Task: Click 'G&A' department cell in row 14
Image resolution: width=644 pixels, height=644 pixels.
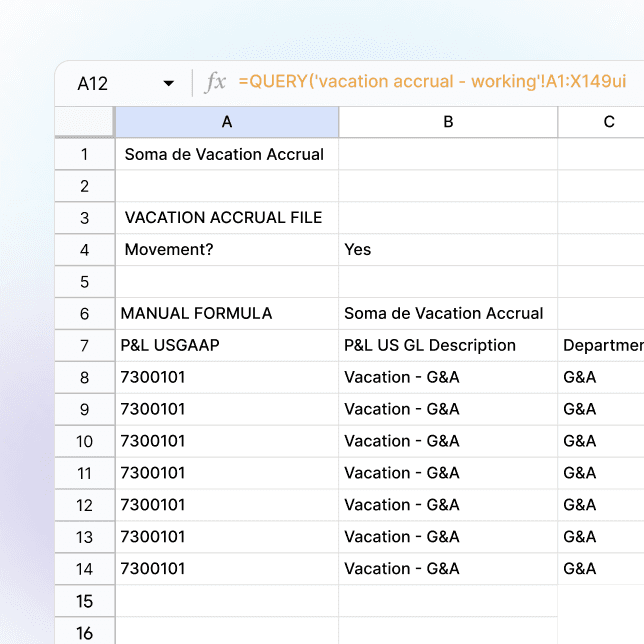Action: coord(601,569)
